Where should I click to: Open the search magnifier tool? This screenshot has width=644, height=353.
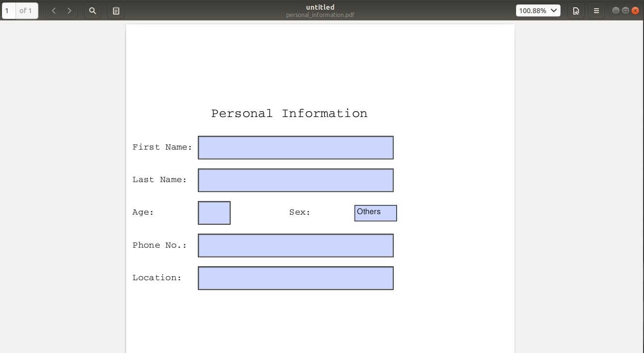[93, 11]
